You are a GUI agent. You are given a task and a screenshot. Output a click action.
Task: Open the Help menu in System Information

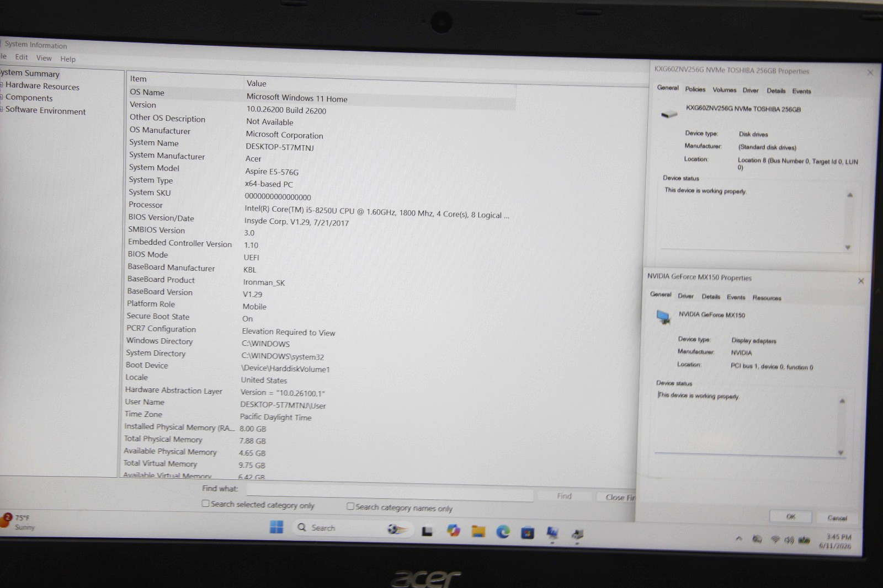tap(68, 59)
